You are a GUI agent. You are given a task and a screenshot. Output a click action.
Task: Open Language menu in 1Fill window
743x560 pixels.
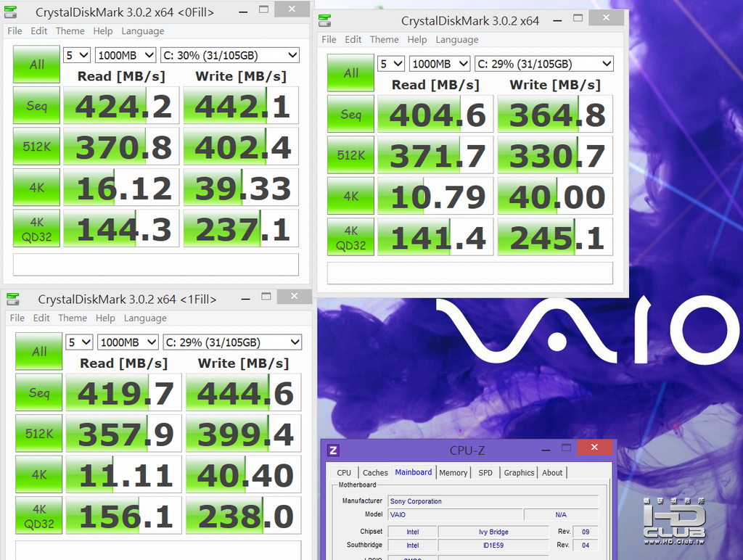tap(145, 318)
